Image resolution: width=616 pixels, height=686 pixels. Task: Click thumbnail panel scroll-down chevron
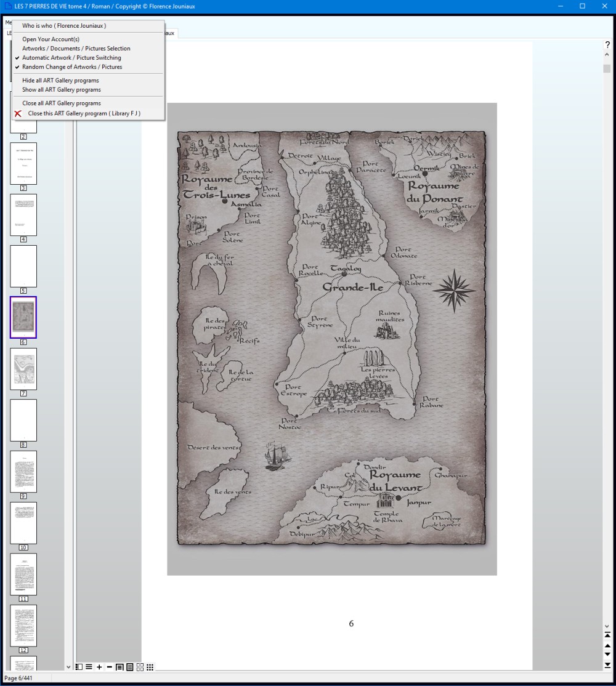tap(68, 667)
